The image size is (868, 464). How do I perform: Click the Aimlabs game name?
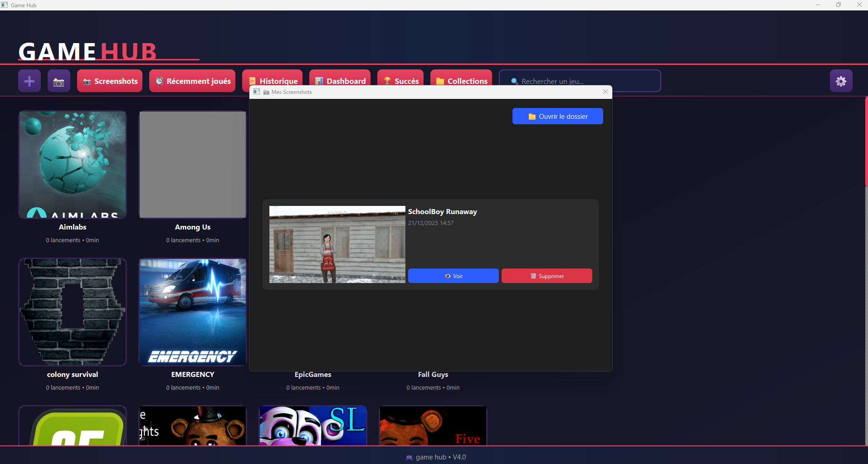(73, 227)
